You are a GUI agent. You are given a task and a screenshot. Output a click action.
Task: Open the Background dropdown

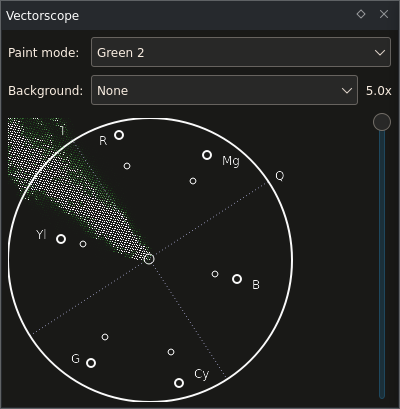pos(224,90)
